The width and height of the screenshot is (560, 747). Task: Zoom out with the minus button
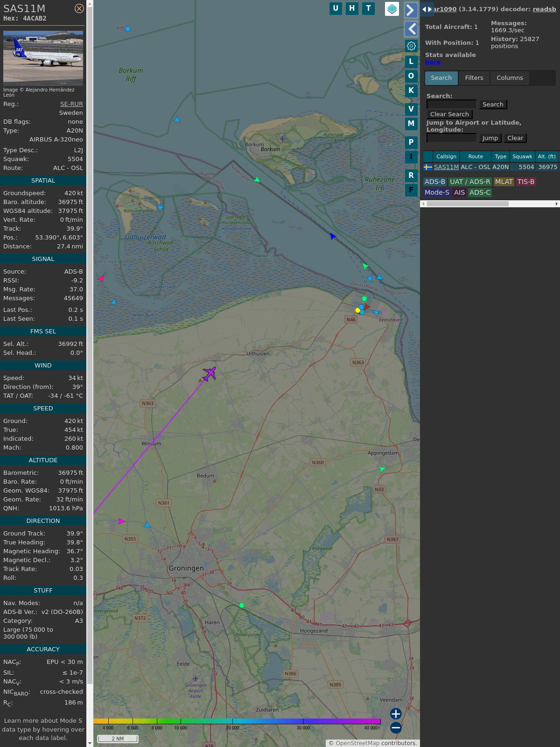pos(396,727)
